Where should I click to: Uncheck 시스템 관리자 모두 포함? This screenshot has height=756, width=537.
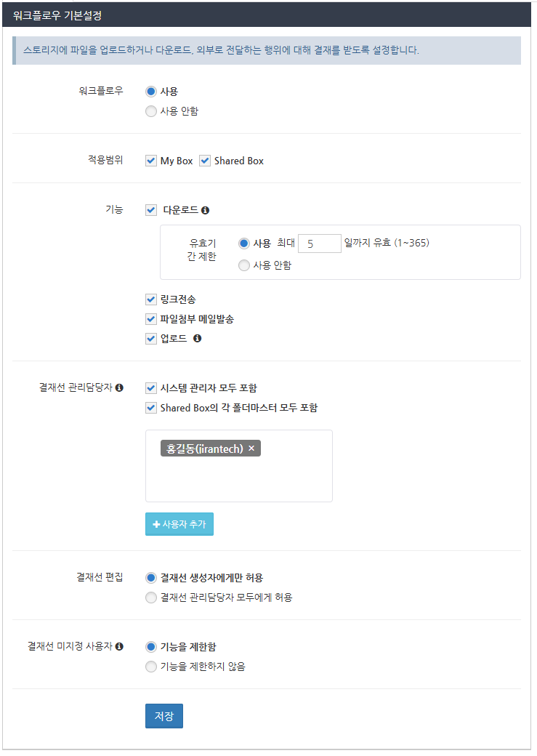click(151, 388)
